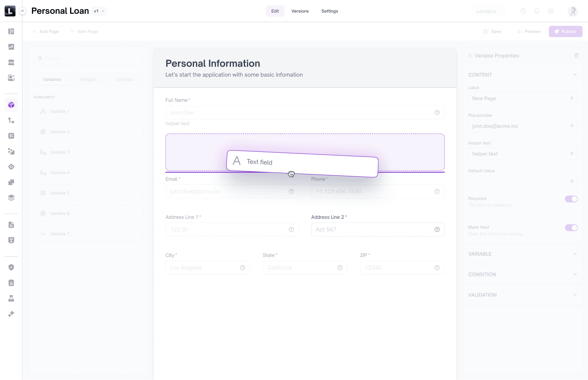Click the help icon in Full Name field

[437, 113]
